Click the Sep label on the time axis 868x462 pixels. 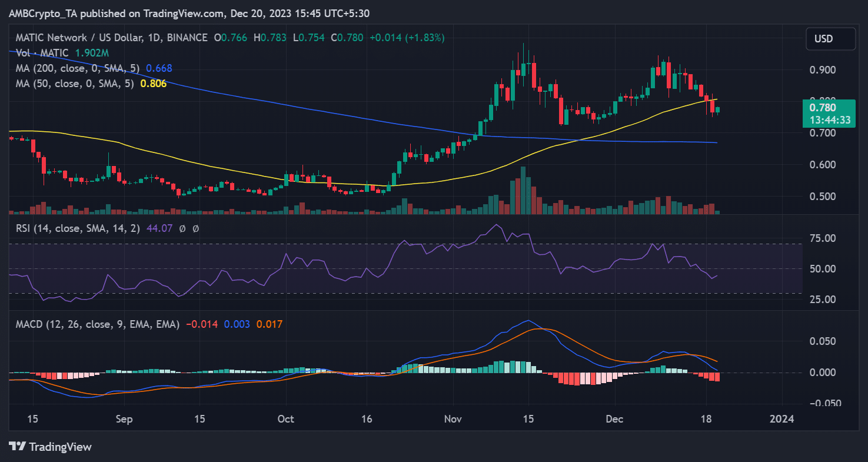[x=124, y=420]
